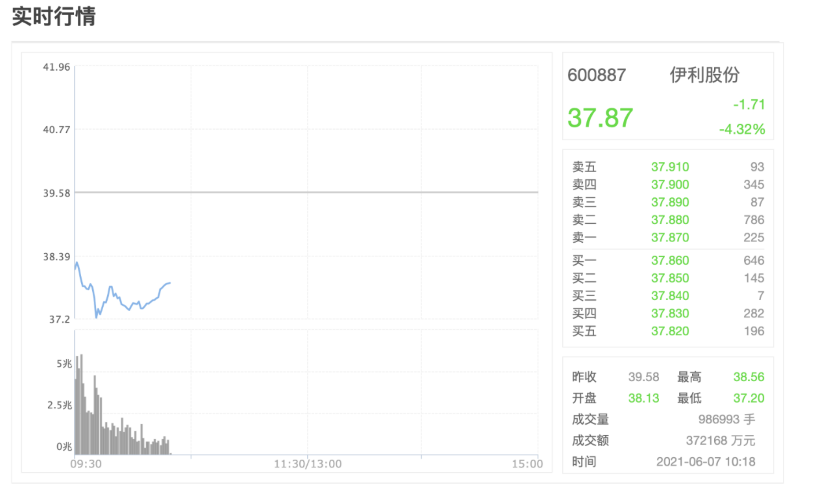
Task: Click the 0兆 volume axis label
Action: [64, 447]
